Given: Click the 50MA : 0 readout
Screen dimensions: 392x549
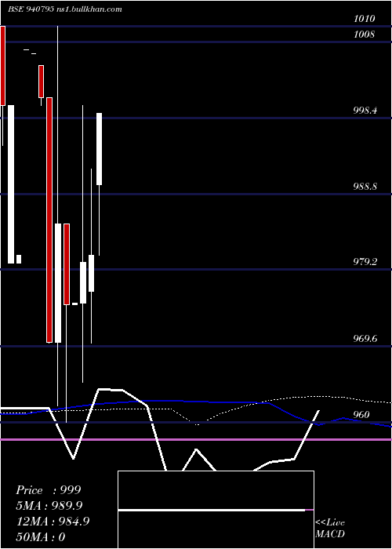Looking at the screenshot, I should 41,537.
